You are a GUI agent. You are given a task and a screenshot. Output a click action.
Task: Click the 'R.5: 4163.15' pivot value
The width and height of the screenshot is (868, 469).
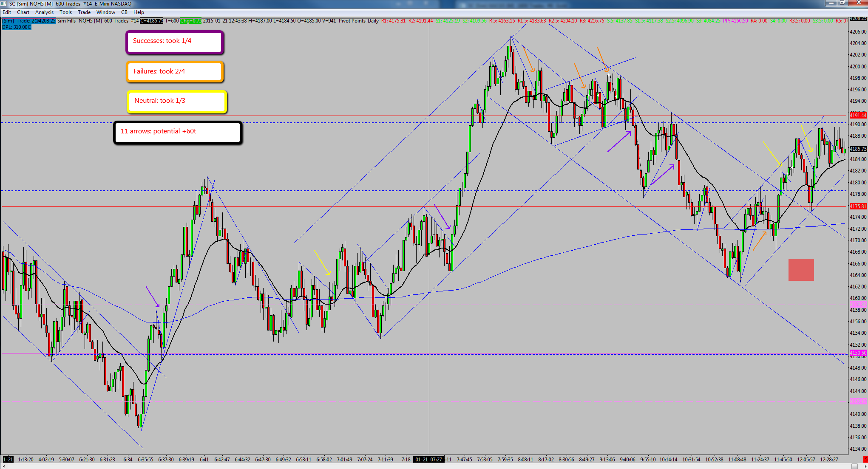click(x=502, y=21)
